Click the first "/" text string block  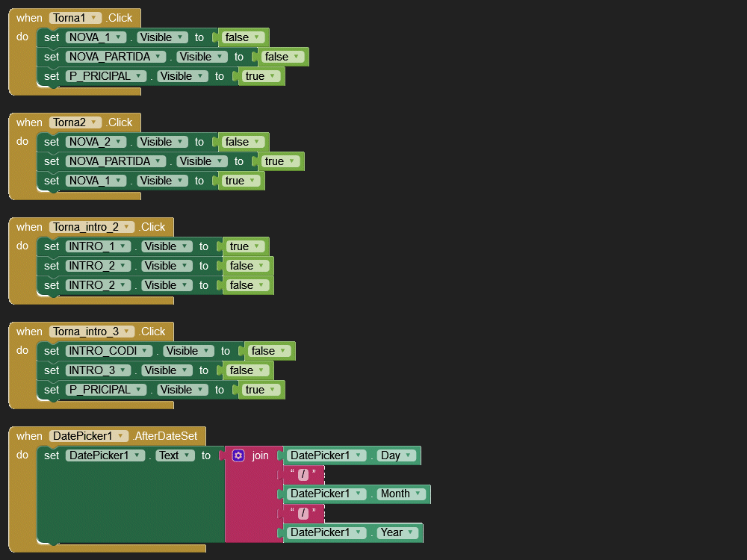coord(303,475)
